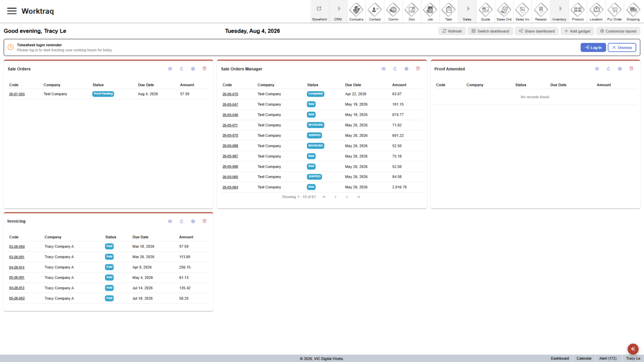This screenshot has width=644, height=362.
Task: Open the Sales Ord module icon
Action: (x=504, y=11)
